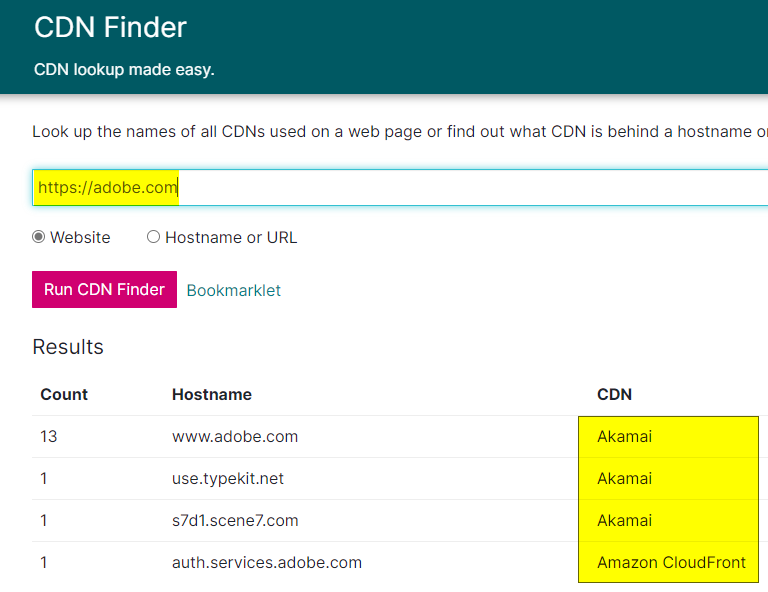The image size is (768, 592).
Task: Click the Results heading
Action: click(68, 347)
